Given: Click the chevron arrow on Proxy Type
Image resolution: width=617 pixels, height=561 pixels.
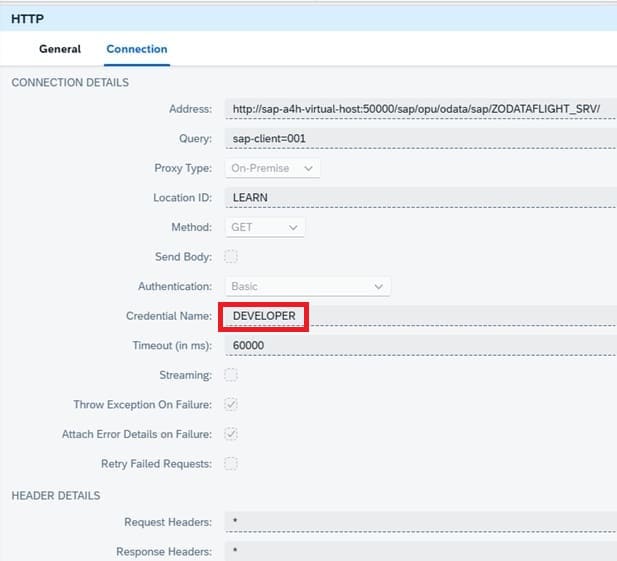Looking at the screenshot, I should pyautogui.click(x=308, y=168).
